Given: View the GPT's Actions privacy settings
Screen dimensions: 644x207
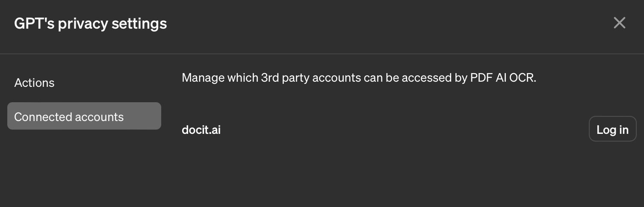Looking at the screenshot, I should (34, 83).
